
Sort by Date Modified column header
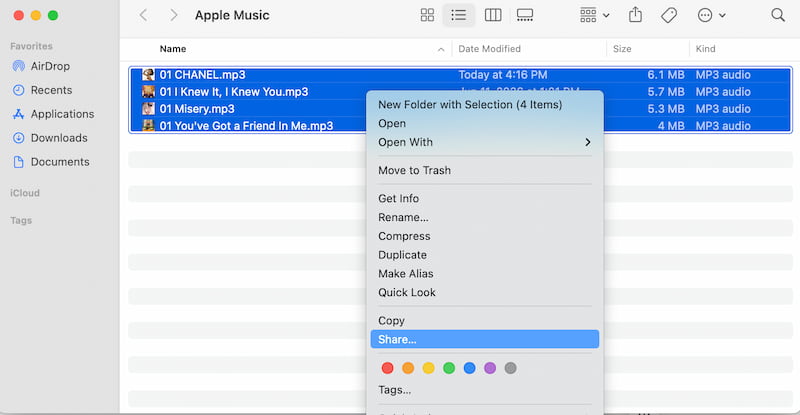(489, 49)
